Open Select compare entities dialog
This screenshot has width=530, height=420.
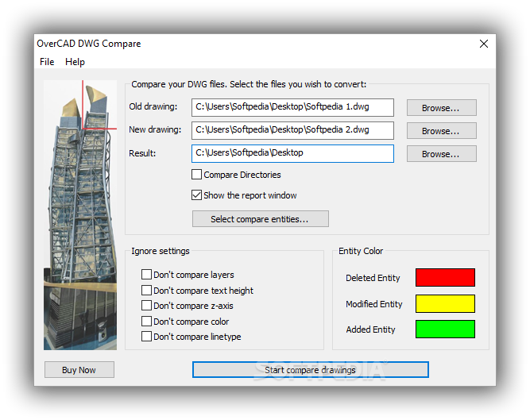pyautogui.click(x=261, y=219)
